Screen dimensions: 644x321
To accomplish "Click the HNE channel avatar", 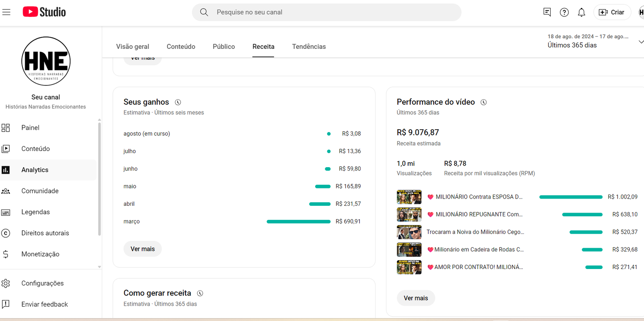I will coord(46,61).
